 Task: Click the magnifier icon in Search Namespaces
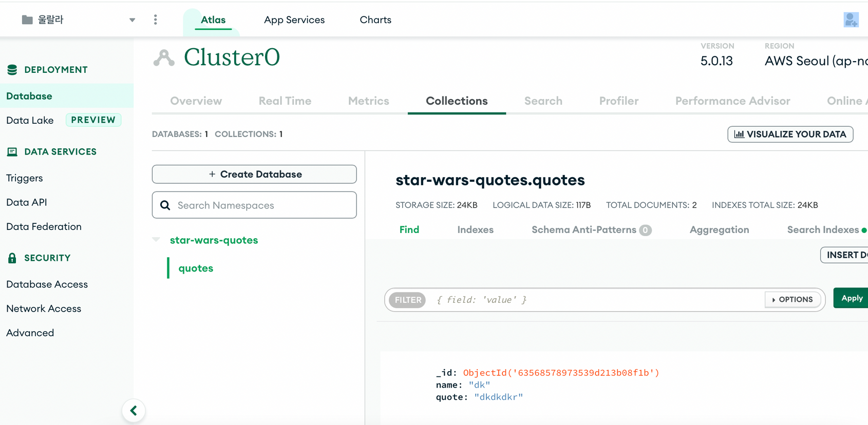point(165,205)
